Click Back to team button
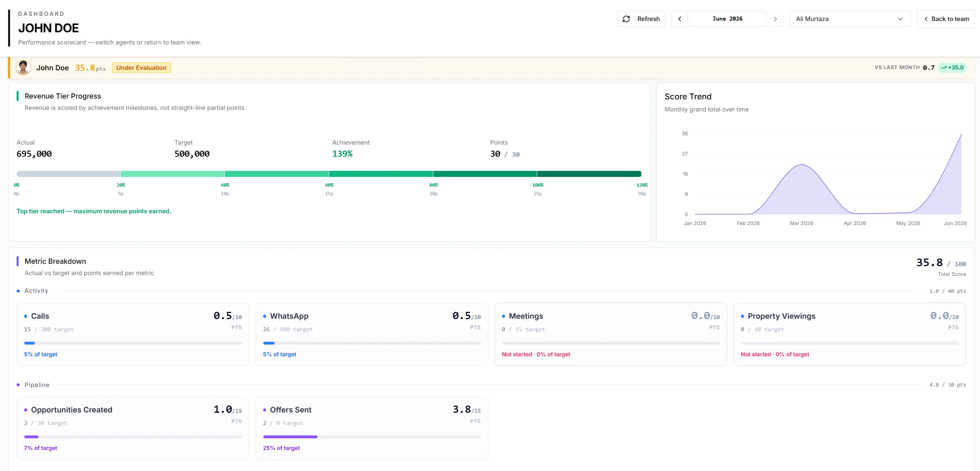The image size is (980, 471). pos(946,19)
